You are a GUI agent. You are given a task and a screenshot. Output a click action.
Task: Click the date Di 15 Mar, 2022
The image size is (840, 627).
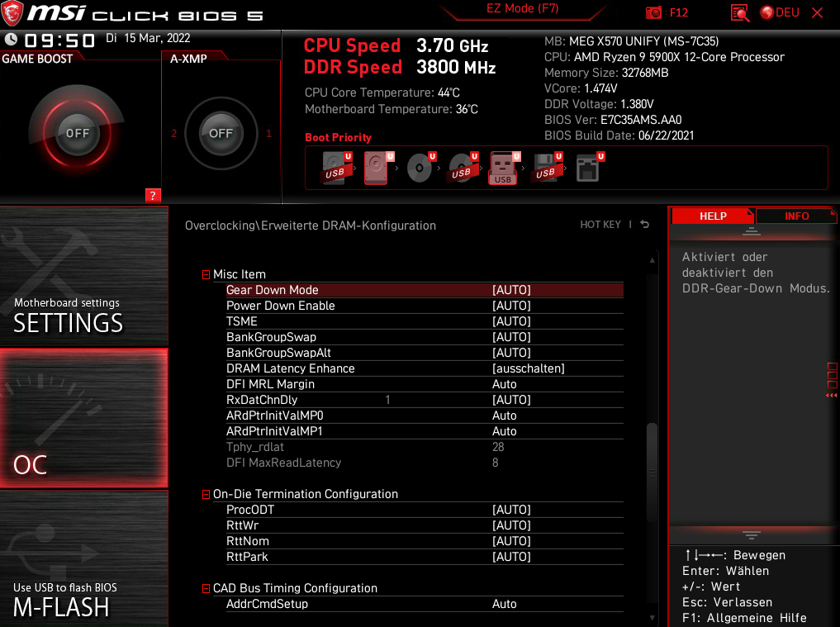pos(148,38)
